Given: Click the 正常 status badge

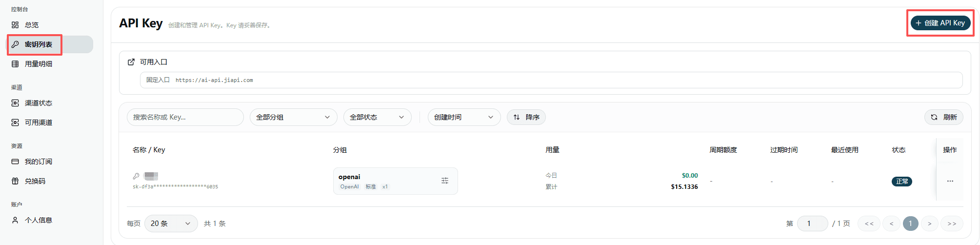Looking at the screenshot, I should [x=902, y=182].
